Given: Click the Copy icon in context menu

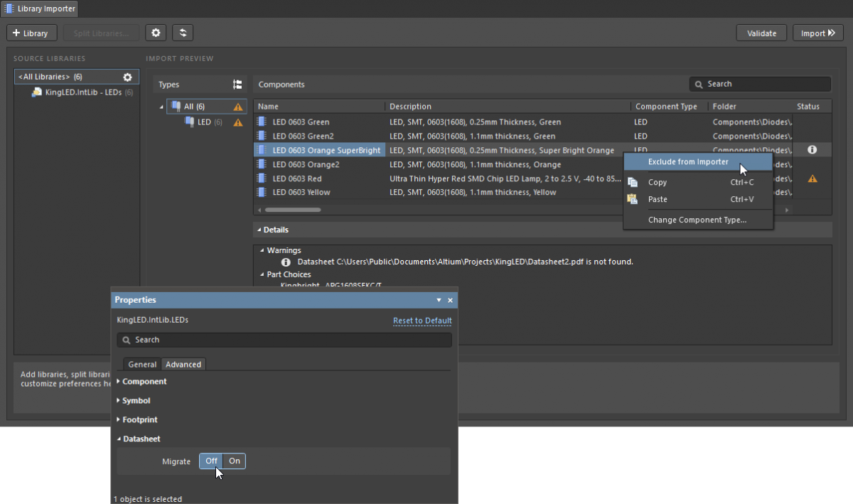Looking at the screenshot, I should (633, 182).
